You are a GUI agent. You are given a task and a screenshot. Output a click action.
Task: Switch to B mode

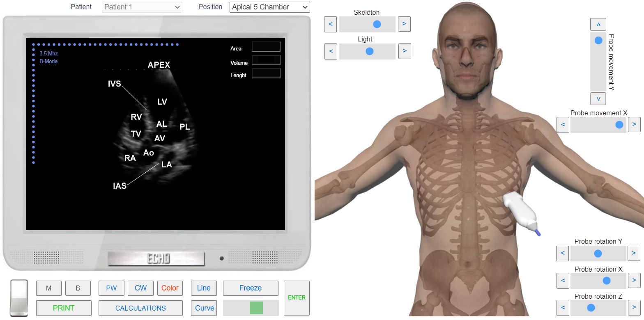click(78, 288)
